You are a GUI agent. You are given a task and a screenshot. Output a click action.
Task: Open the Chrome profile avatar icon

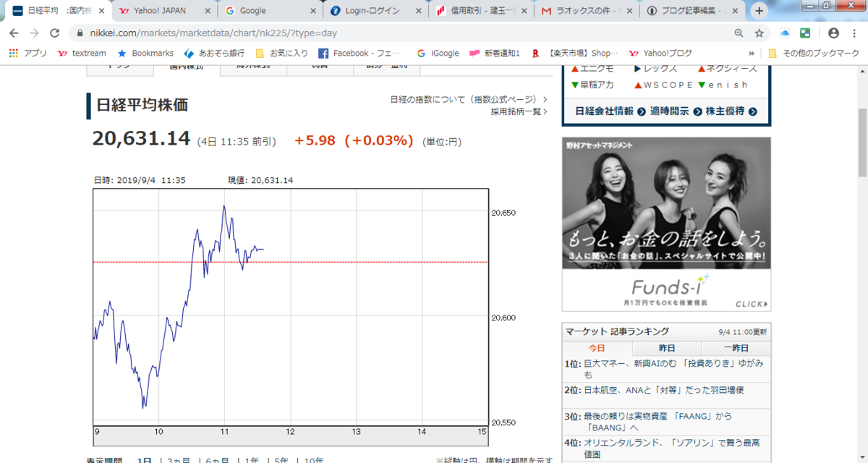click(833, 33)
